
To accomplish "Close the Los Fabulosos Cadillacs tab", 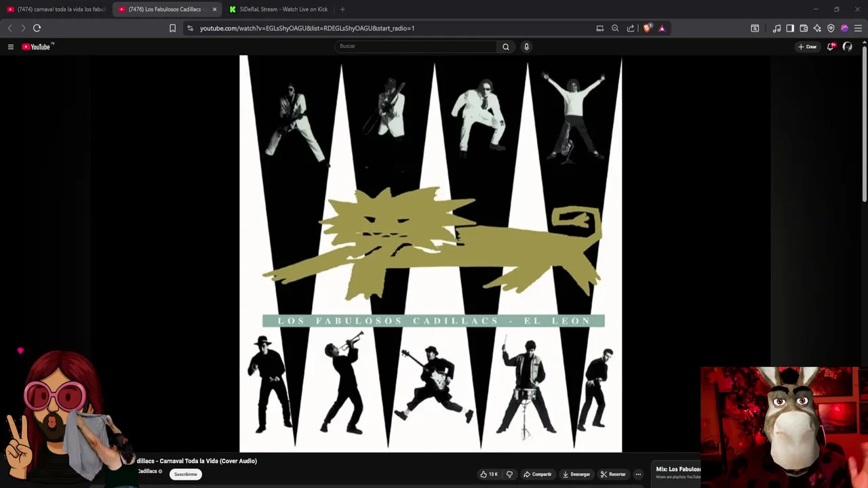I will 214,9.
